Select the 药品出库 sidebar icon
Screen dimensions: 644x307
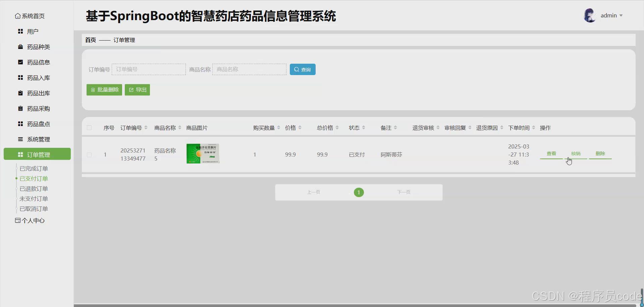pyautogui.click(x=20, y=93)
